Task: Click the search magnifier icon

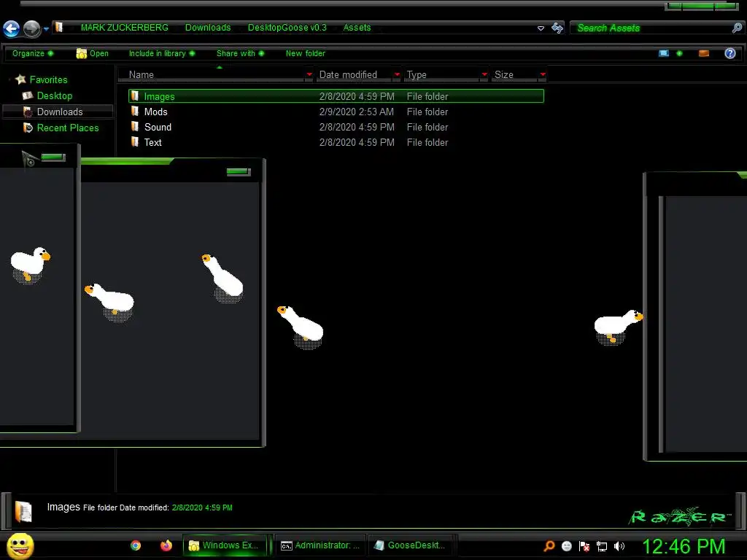Action: 737,28
